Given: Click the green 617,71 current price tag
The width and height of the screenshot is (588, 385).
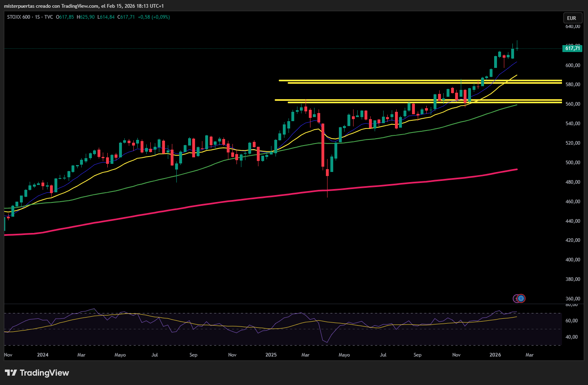Looking at the screenshot, I should click(572, 48).
